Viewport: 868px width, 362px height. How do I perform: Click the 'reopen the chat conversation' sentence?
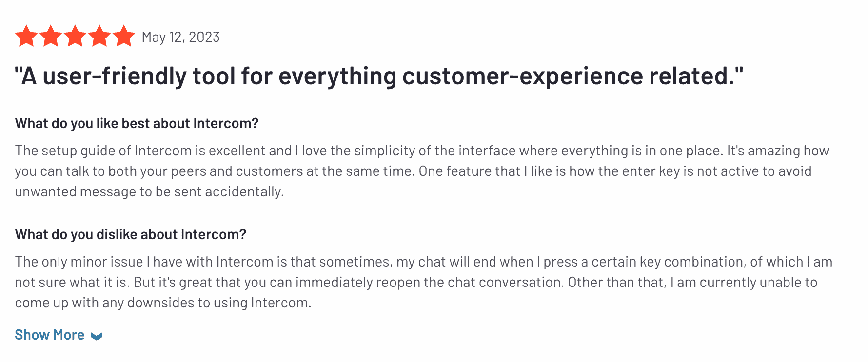tap(348, 282)
